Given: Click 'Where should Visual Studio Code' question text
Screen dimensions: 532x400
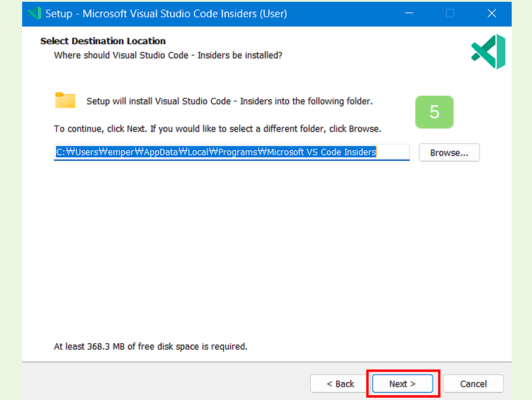Looking at the screenshot, I should 168,55.
